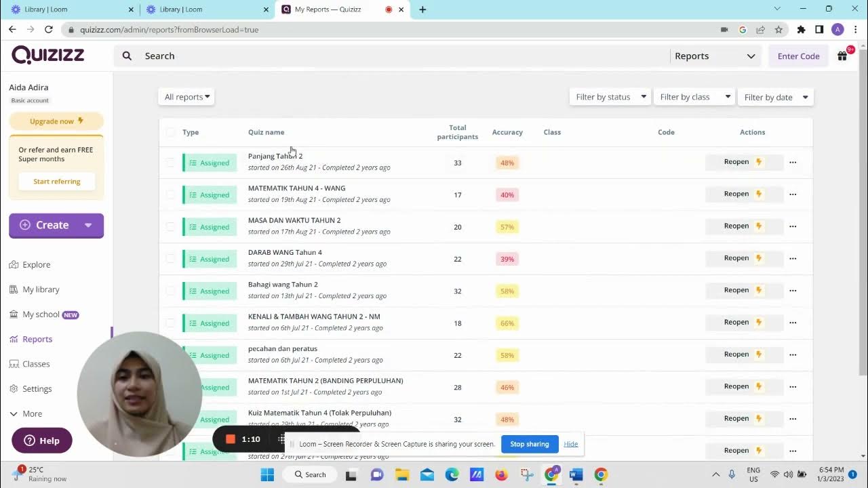Open the three-dots menu for pecahan dan peratus
This screenshot has width=868, height=488.
point(793,354)
